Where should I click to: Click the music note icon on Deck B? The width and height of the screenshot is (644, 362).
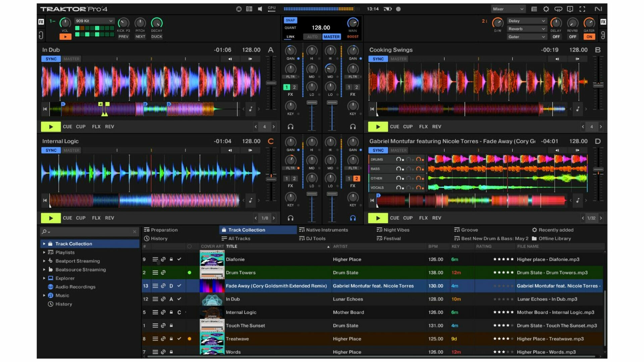(x=578, y=109)
